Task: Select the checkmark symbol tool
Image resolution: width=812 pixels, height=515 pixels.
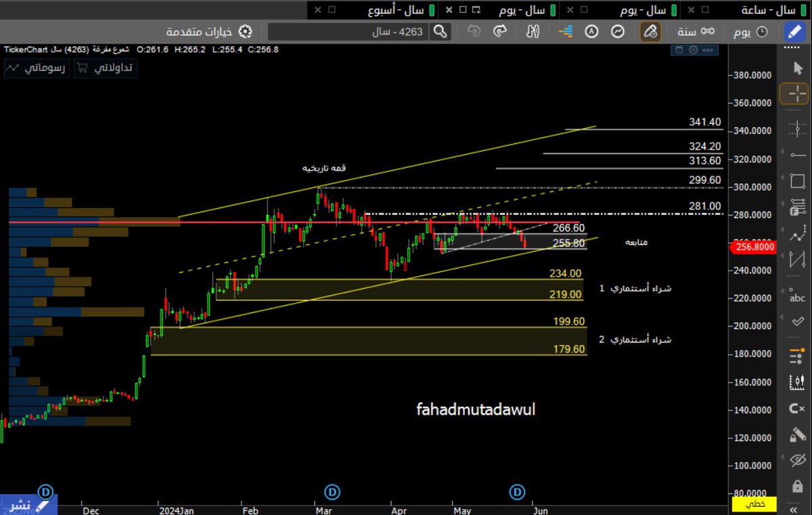Action: [797, 322]
